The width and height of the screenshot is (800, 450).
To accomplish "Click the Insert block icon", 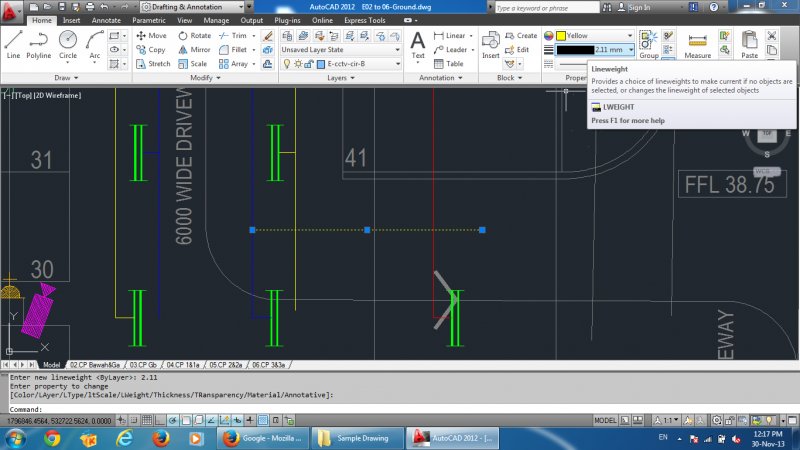I will pyautogui.click(x=491, y=45).
